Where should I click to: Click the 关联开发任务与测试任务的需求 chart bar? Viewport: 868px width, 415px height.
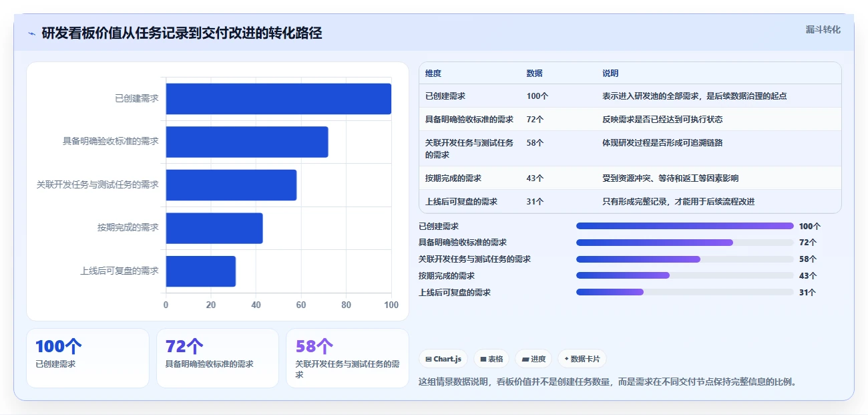231,185
